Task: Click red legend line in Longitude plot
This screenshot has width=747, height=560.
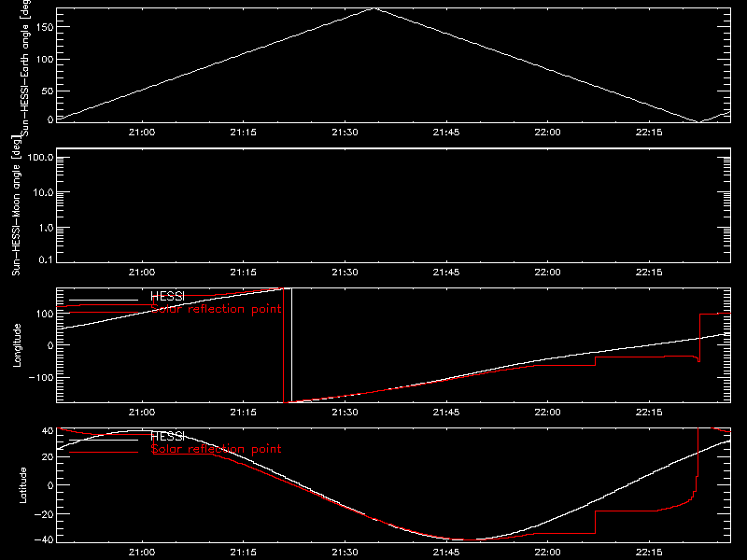Action: [x=104, y=313]
